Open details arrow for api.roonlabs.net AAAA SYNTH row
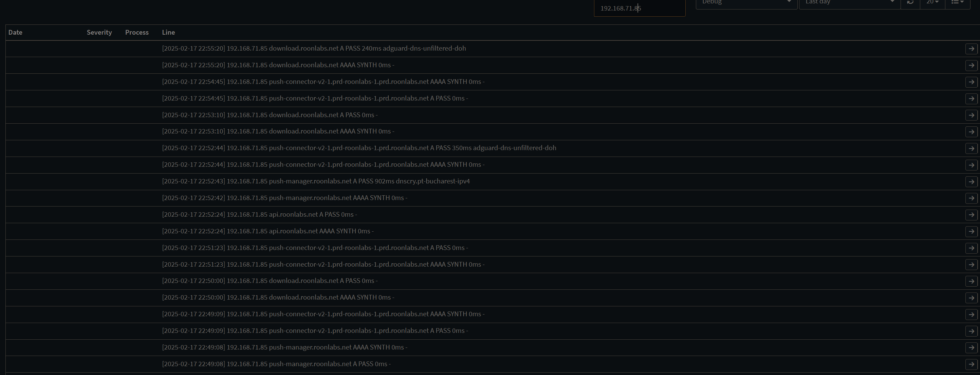The image size is (980, 375). tap(971, 231)
